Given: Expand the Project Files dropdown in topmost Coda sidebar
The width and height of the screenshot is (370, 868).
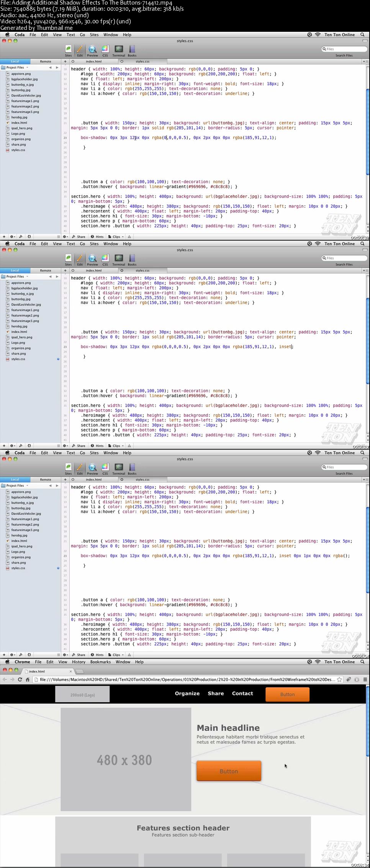Looking at the screenshot, I should (x=15, y=67).
